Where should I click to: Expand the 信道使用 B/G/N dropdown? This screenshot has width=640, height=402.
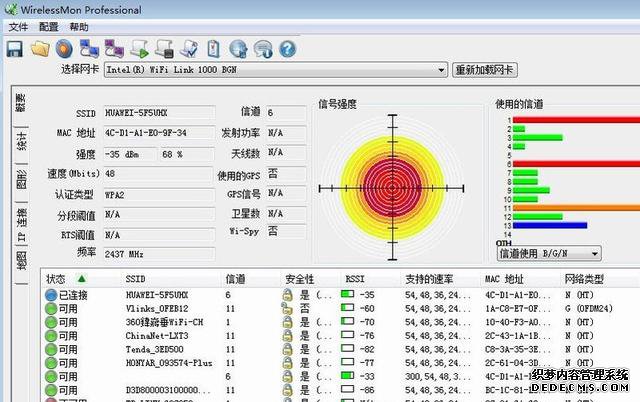(x=595, y=254)
